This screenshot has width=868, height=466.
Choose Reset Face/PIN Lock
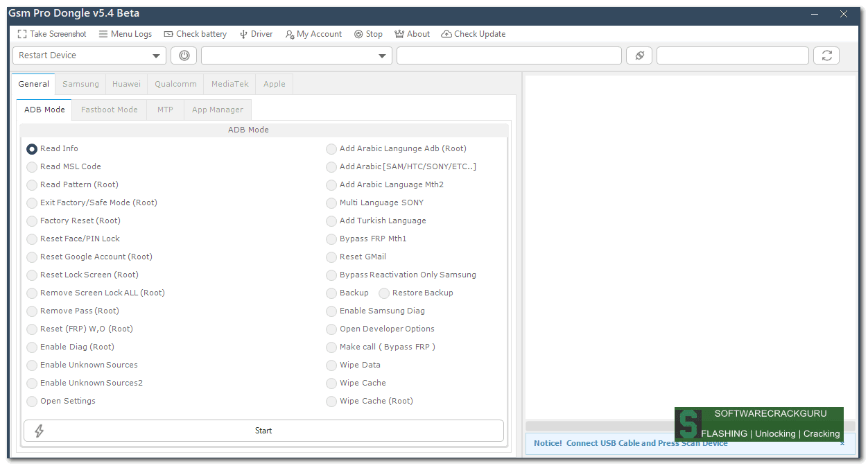(73, 239)
